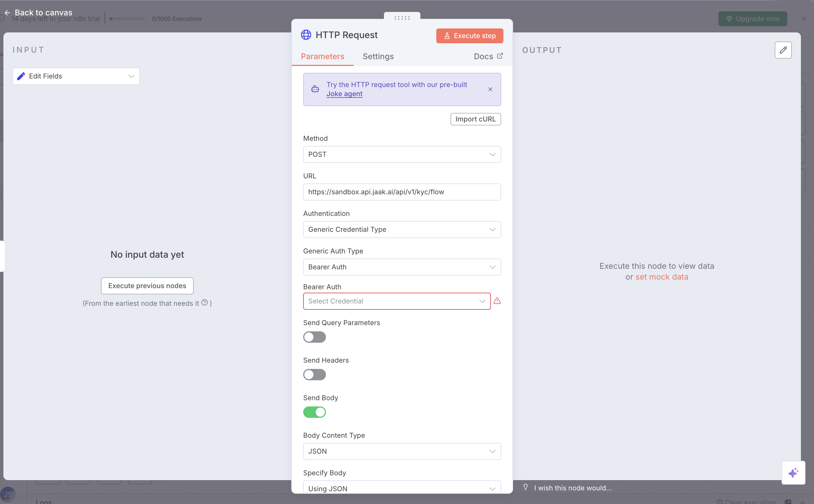Enable the Send Headers toggle
Image resolution: width=814 pixels, height=504 pixels.
click(x=314, y=375)
